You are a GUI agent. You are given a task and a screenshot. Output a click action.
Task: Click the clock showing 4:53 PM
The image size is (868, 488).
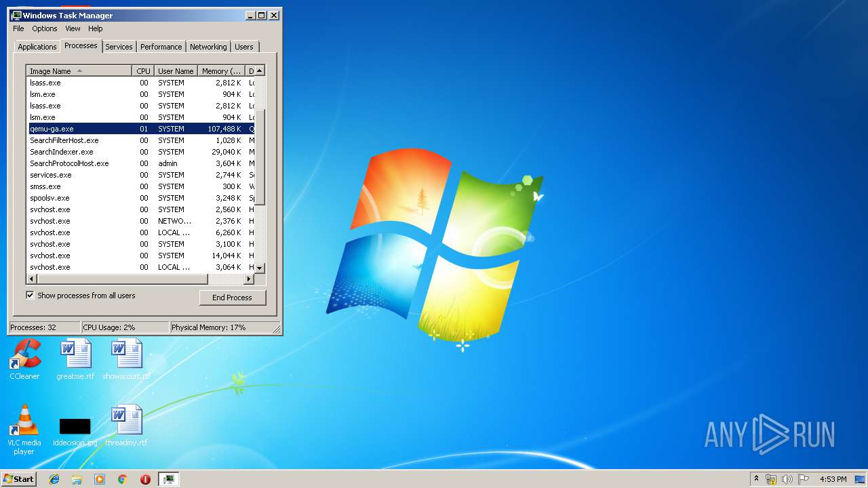pyautogui.click(x=833, y=479)
